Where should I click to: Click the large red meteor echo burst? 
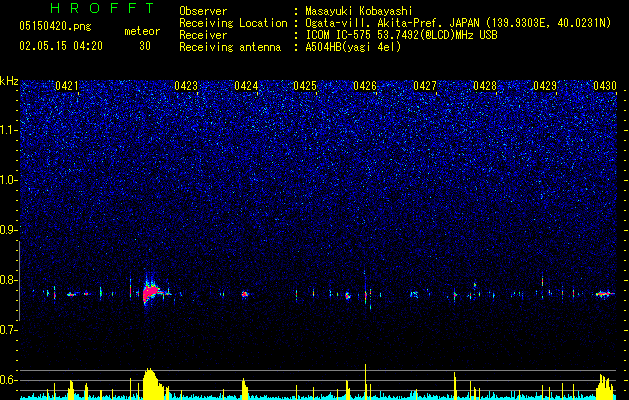(151, 292)
